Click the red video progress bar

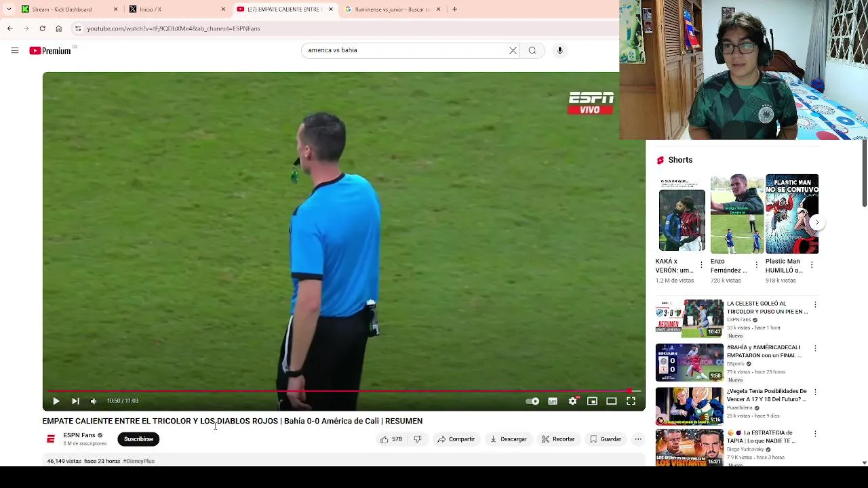pos(344,391)
